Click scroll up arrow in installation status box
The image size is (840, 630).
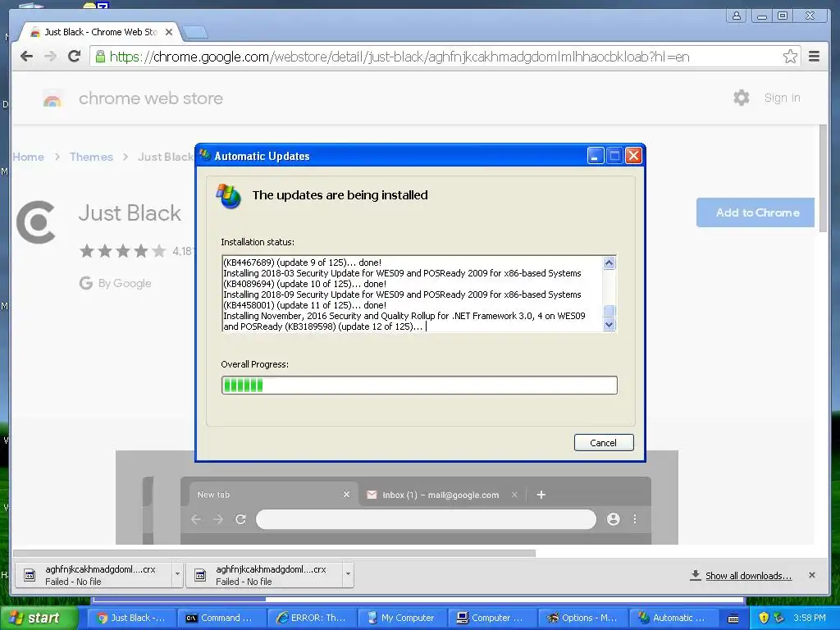[x=609, y=262]
